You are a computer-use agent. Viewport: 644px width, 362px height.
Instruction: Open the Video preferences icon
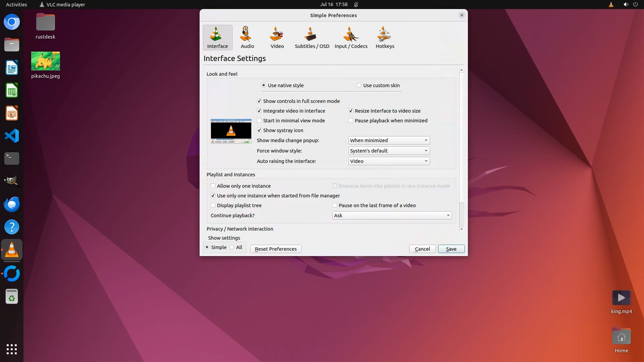[x=277, y=37]
